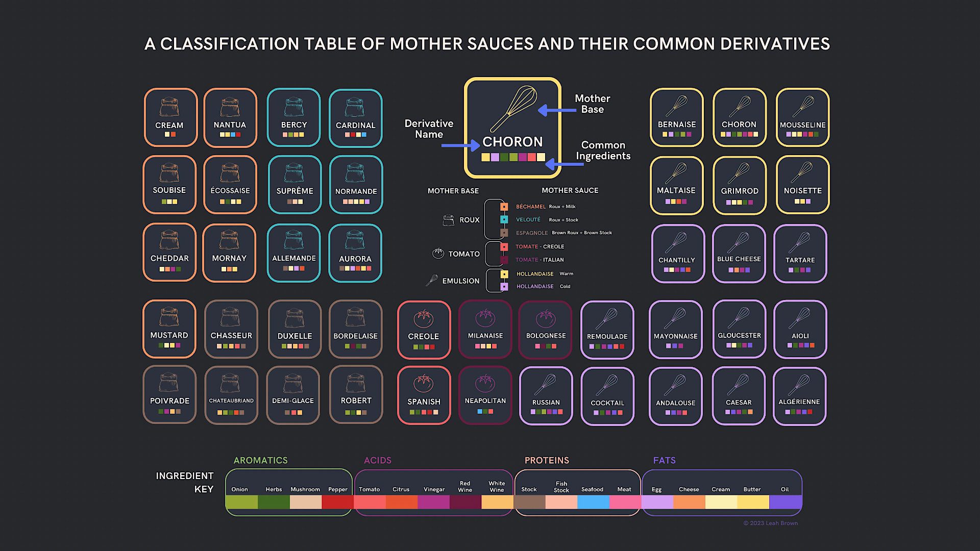Click the tomato icon next to TOMATO

click(438, 253)
